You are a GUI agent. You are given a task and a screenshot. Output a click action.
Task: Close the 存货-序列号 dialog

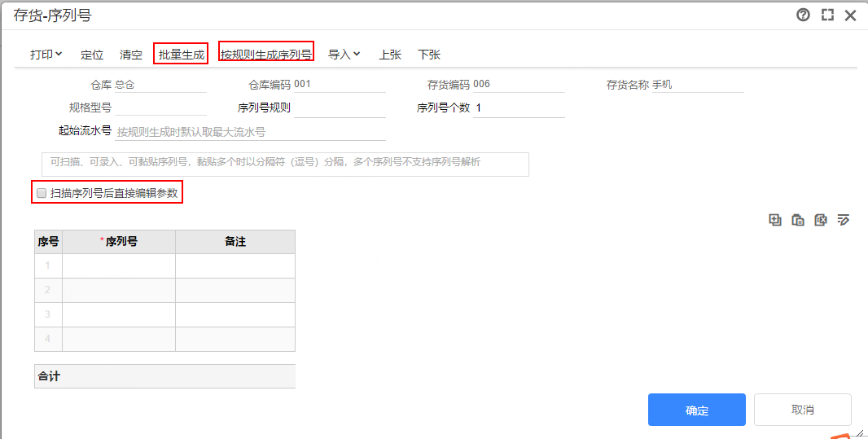851,15
